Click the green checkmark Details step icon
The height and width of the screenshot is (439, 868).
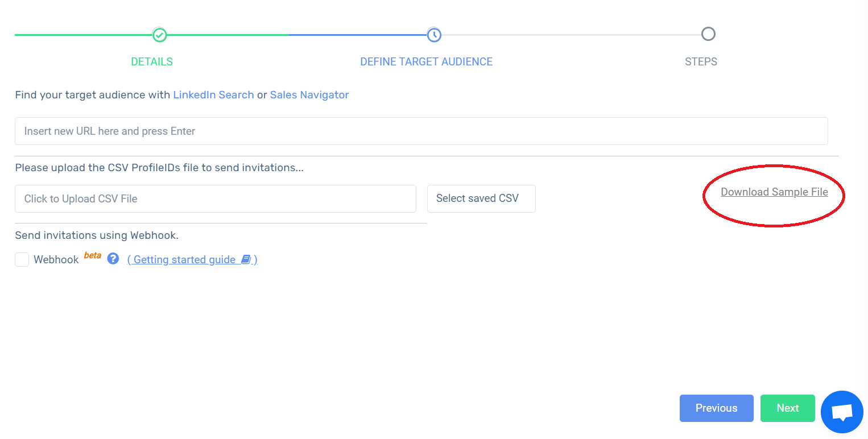pyautogui.click(x=160, y=35)
